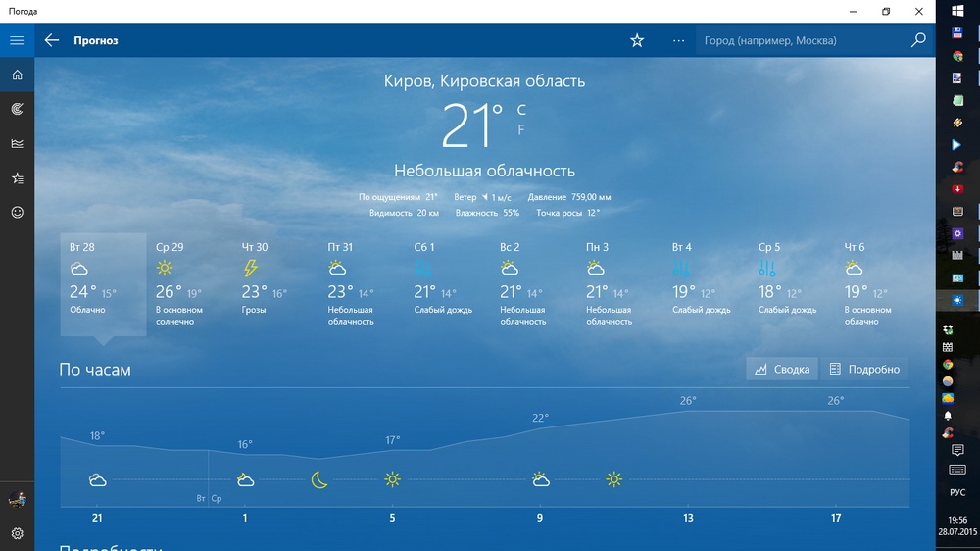Click the Прогноз page title
Screen dimensions: 980x551
pos(96,40)
